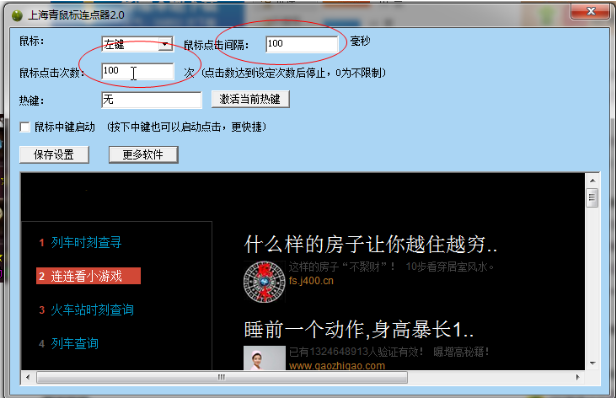The image size is (616, 399).
Task: Click the vertical scrollbar down arrow
Action: [x=592, y=363]
